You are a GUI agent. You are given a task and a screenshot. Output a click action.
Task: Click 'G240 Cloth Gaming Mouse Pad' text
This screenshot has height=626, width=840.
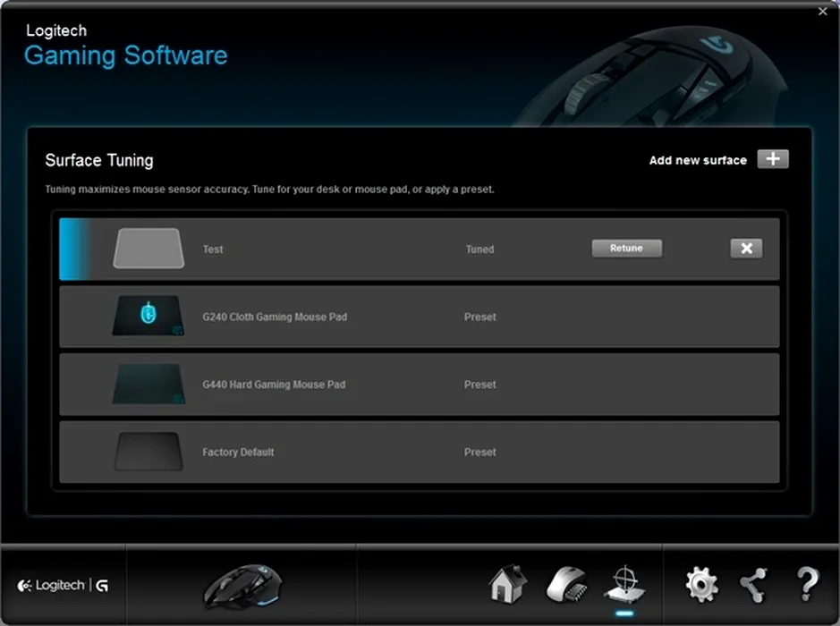[x=275, y=317]
